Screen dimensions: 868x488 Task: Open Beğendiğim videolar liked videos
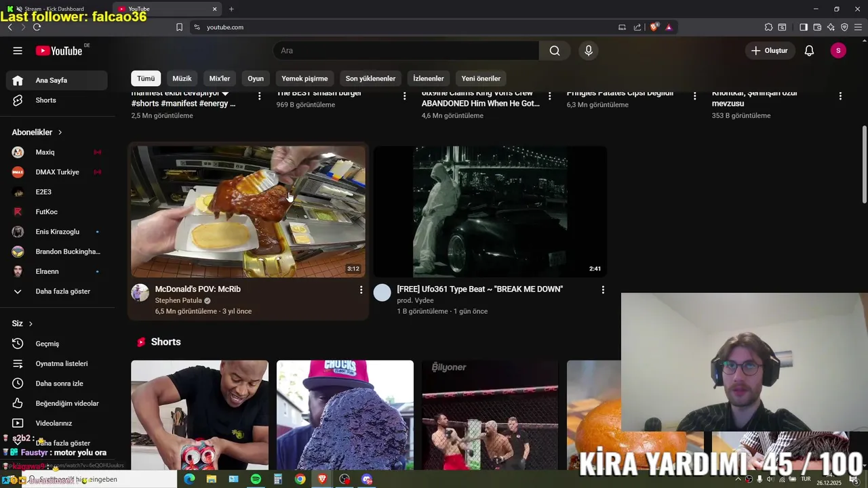pos(57,403)
